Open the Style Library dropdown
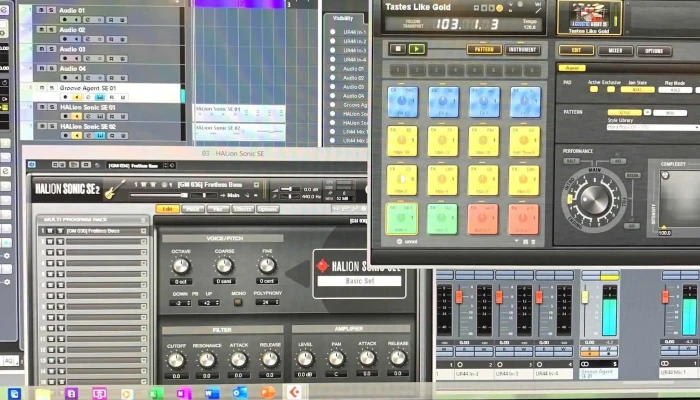The image size is (700, 400). coord(652,128)
